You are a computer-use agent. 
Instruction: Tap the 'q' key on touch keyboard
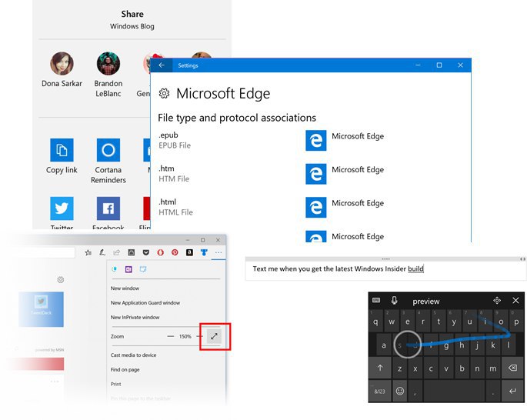coord(375,322)
